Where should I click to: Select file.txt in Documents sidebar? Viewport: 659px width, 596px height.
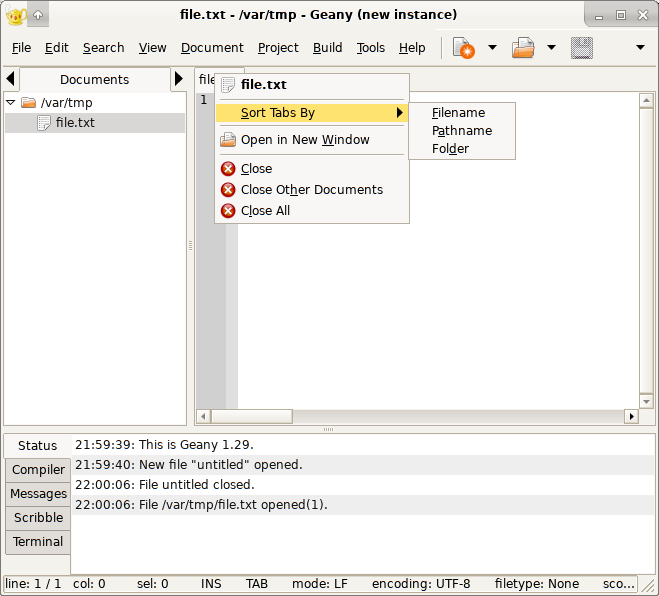pyautogui.click(x=75, y=123)
